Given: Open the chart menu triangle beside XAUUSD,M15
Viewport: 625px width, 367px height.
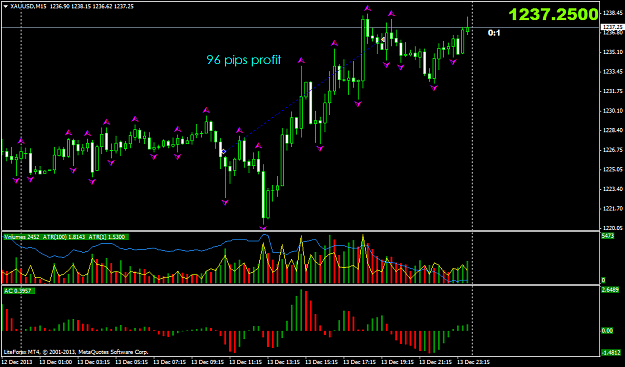Looking at the screenshot, I should pyautogui.click(x=5, y=6).
